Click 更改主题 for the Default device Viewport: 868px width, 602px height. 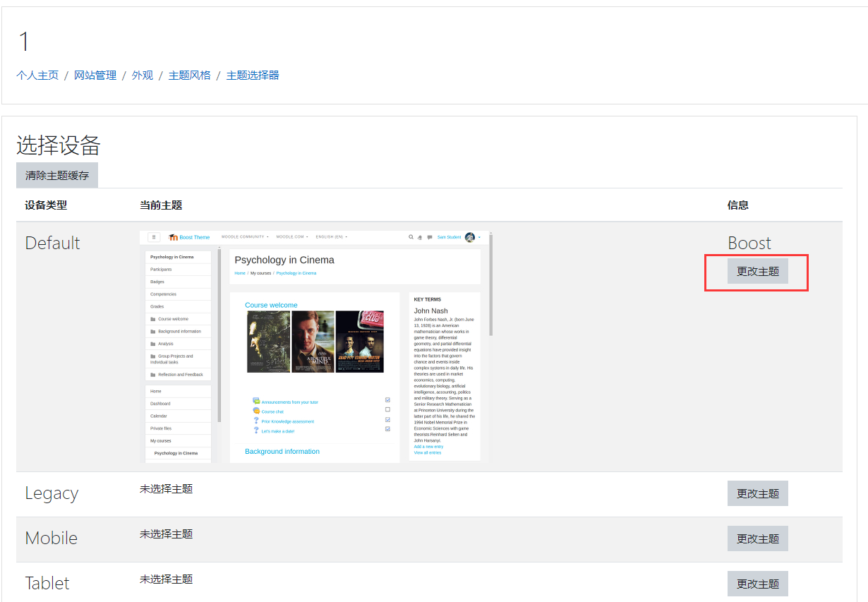757,271
